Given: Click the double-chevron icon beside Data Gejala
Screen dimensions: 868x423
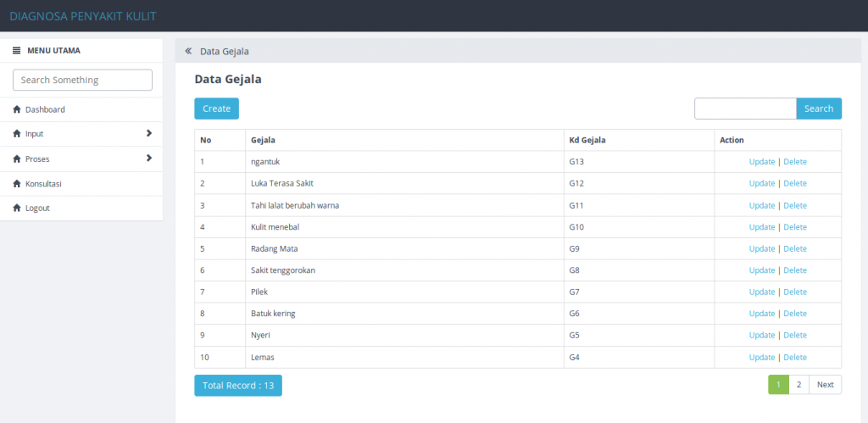Looking at the screenshot, I should click(x=188, y=52).
